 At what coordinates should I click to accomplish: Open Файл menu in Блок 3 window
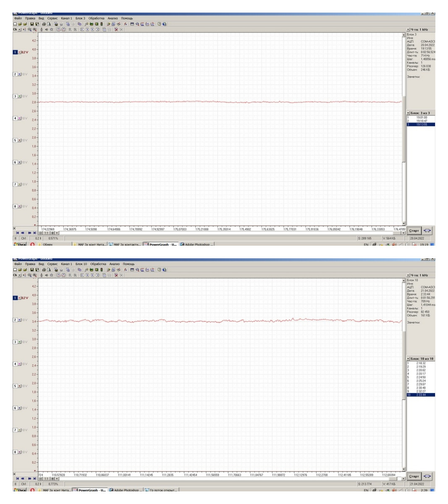18,18
